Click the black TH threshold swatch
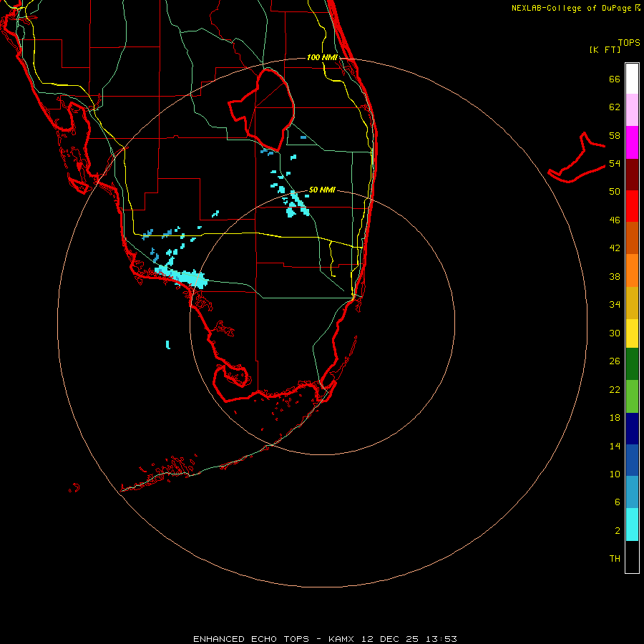This screenshot has height=644, width=644. pyautogui.click(x=632, y=557)
